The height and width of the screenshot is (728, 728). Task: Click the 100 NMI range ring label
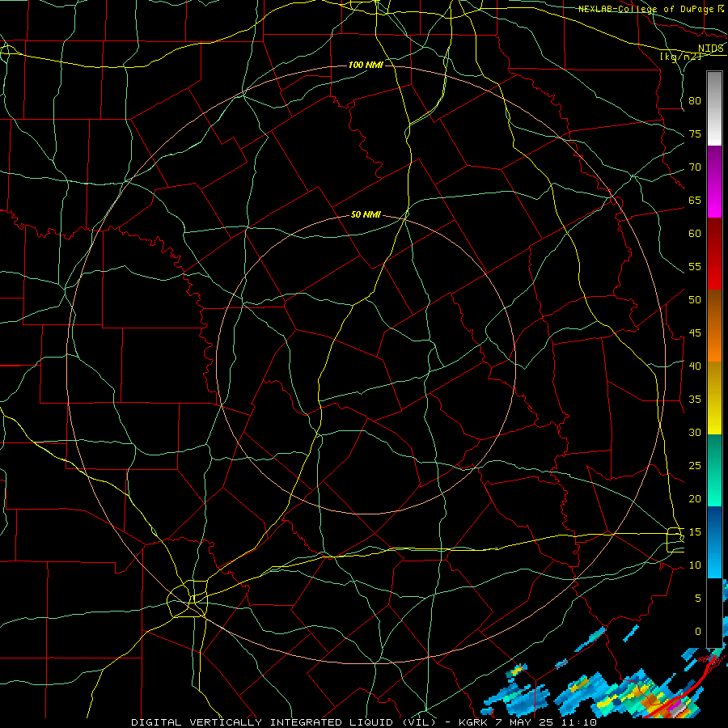[x=366, y=65]
